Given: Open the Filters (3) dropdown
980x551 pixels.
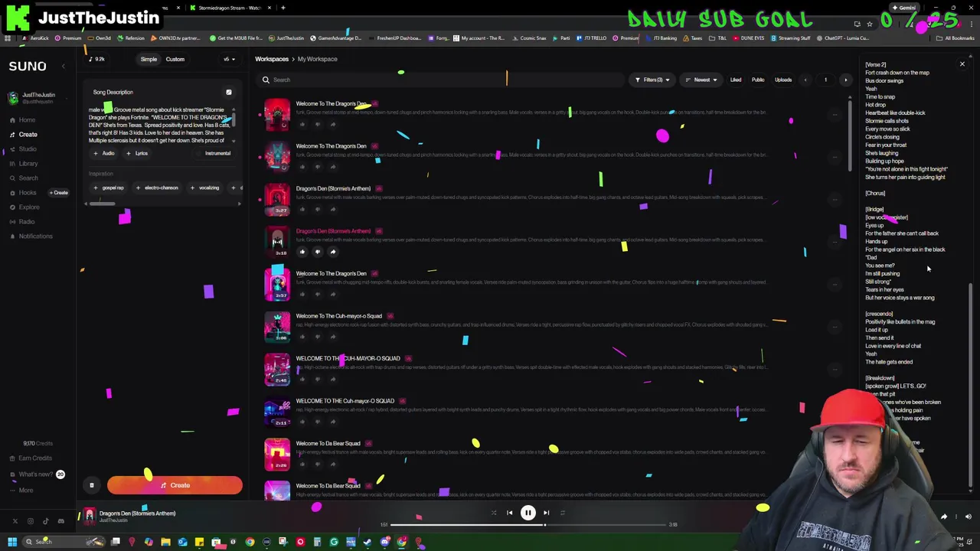Looking at the screenshot, I should 652,80.
